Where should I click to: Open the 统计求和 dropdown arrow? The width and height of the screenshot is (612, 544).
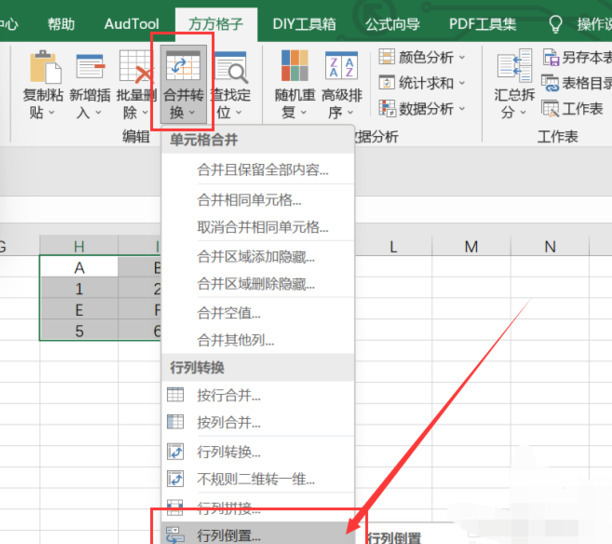462,83
